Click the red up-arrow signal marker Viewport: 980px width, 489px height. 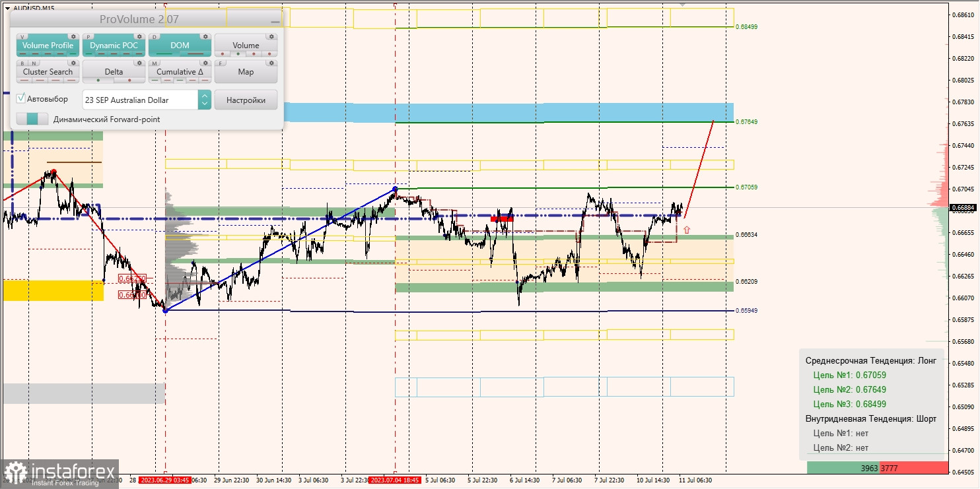click(687, 230)
